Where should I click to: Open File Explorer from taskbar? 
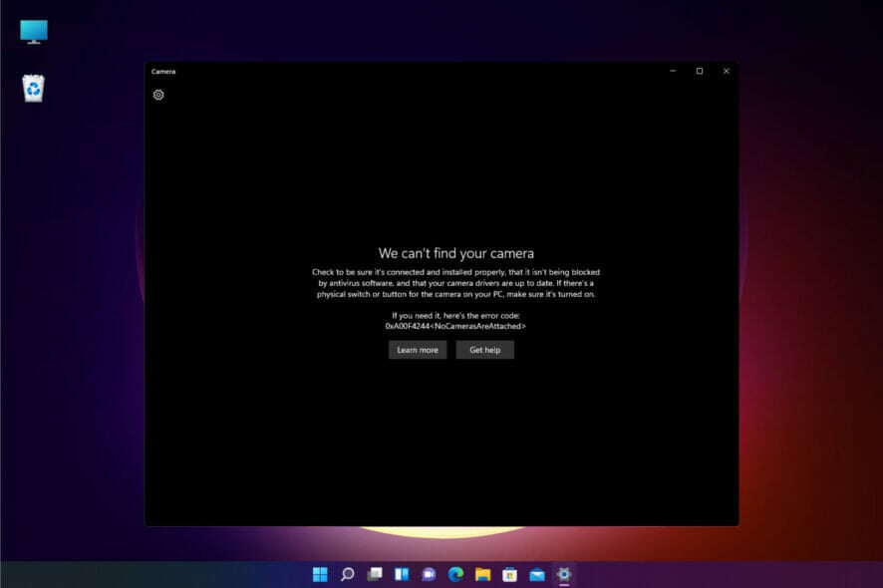tap(483, 575)
